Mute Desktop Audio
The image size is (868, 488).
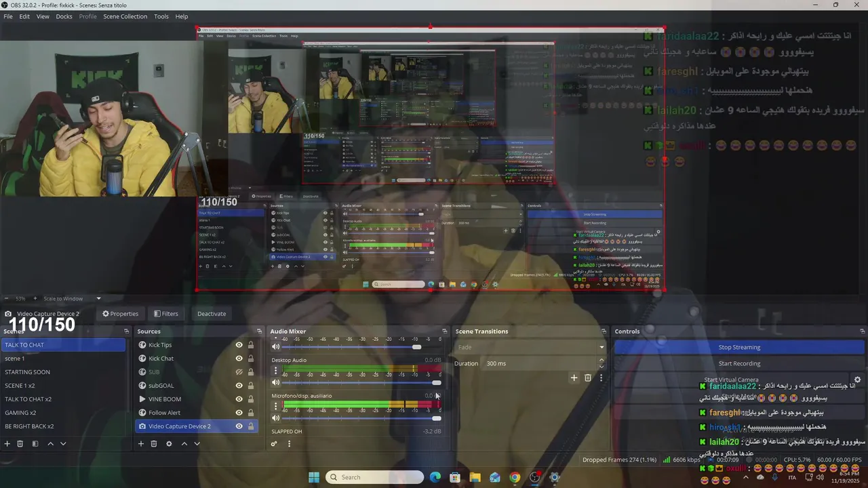[x=275, y=382]
